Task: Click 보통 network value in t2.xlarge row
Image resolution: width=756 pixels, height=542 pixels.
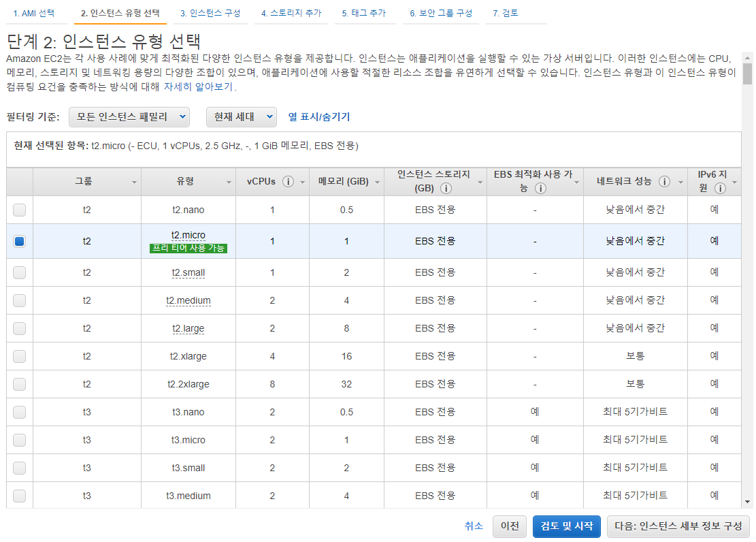Action: pyautogui.click(x=635, y=356)
